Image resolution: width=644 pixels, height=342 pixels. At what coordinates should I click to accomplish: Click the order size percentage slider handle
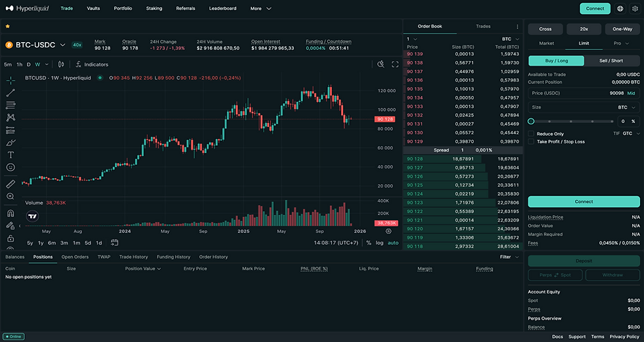tap(531, 121)
